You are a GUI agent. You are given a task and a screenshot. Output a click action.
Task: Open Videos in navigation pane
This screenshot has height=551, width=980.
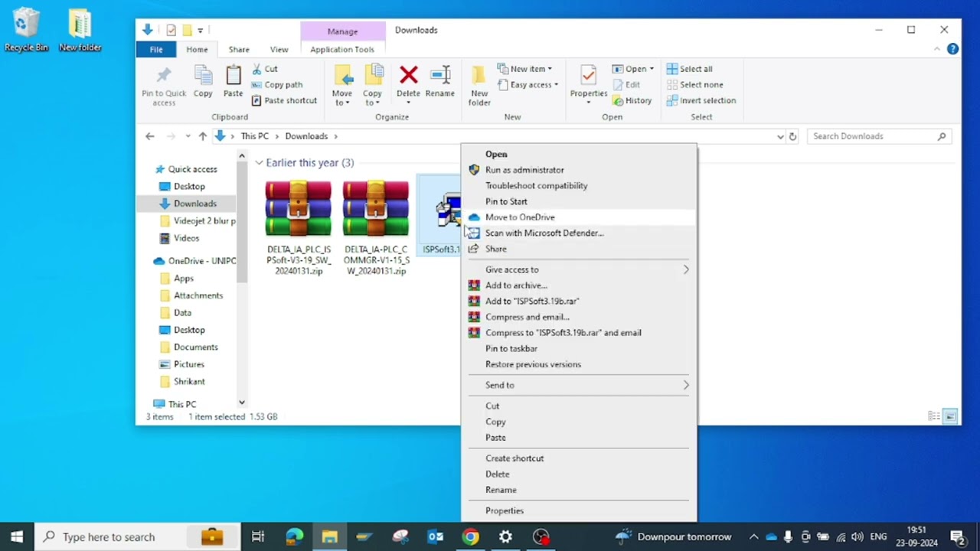[181, 238]
